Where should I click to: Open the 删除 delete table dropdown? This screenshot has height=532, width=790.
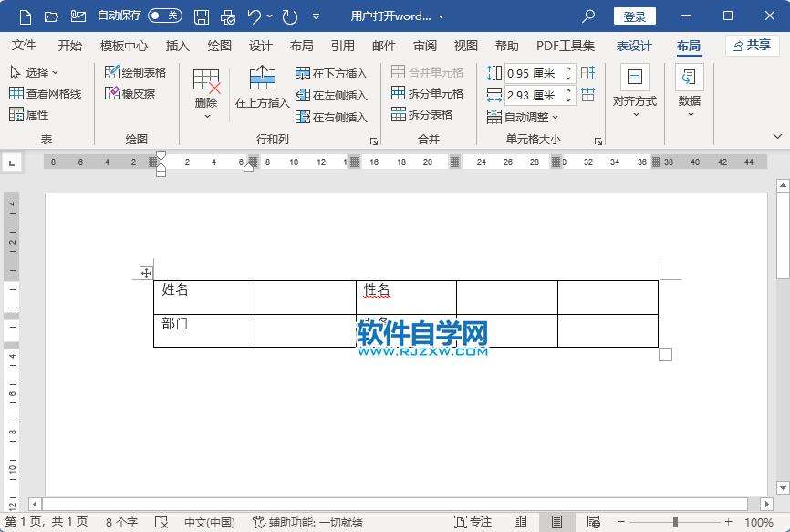(x=206, y=94)
